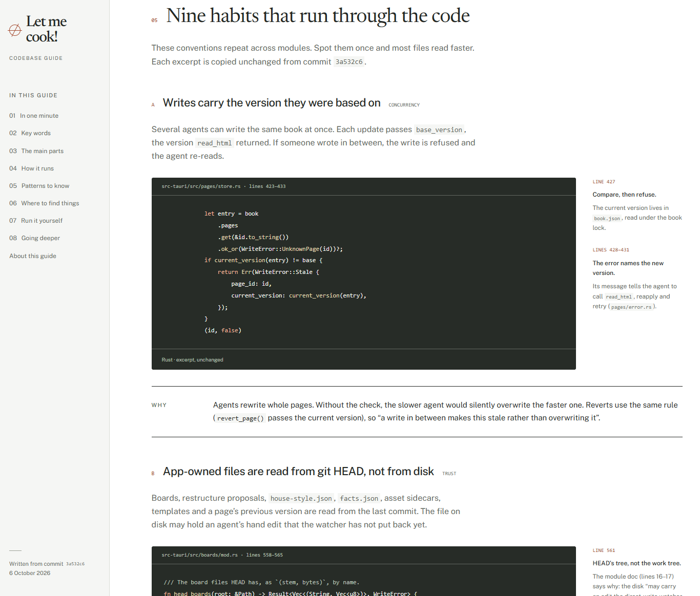Click the facts.json inline code

[359, 498]
